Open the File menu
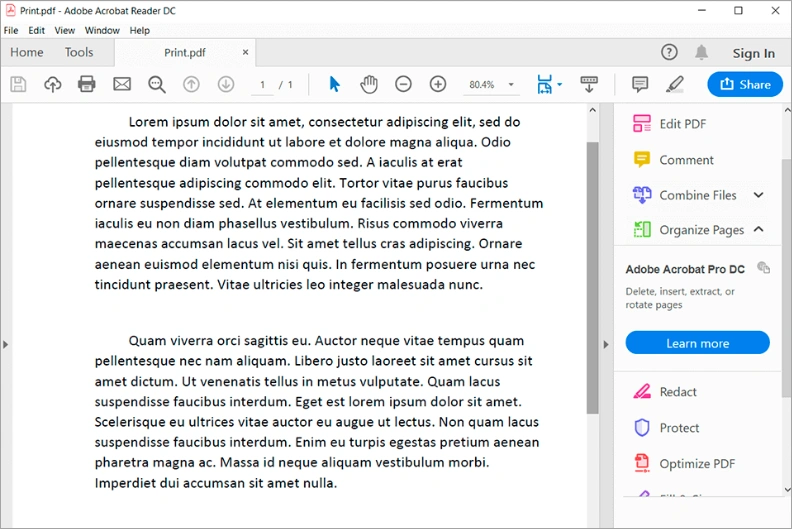The height and width of the screenshot is (529, 792). coord(11,30)
